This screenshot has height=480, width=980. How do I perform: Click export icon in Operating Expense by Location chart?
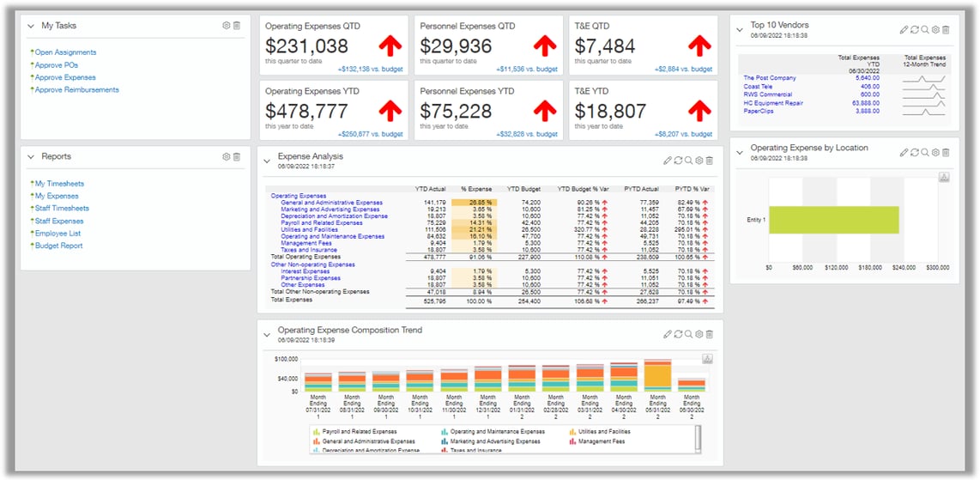[944, 178]
